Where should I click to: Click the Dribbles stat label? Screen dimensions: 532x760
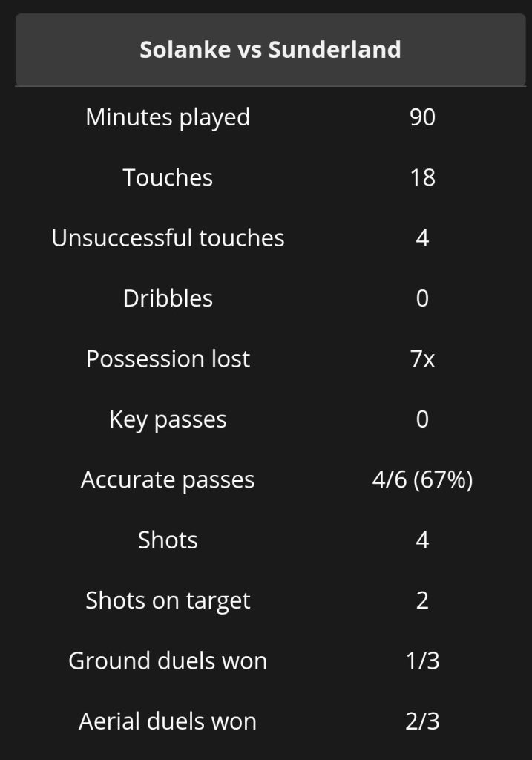(x=168, y=298)
